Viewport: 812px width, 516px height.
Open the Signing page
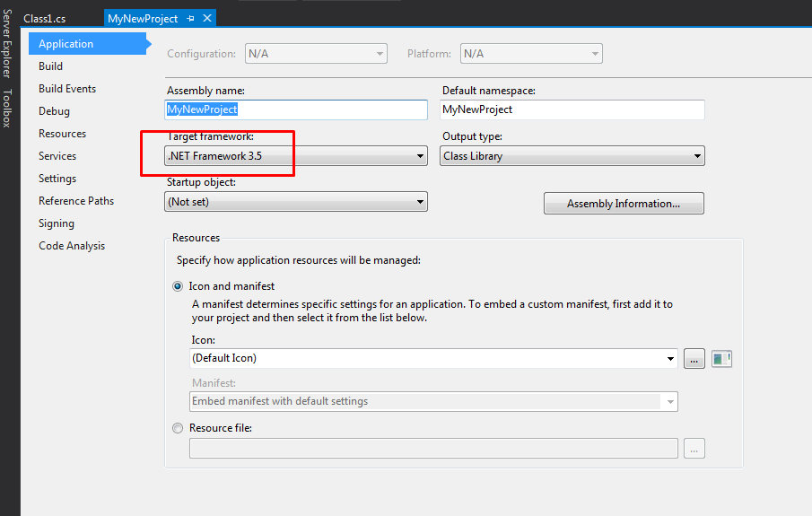pos(56,223)
